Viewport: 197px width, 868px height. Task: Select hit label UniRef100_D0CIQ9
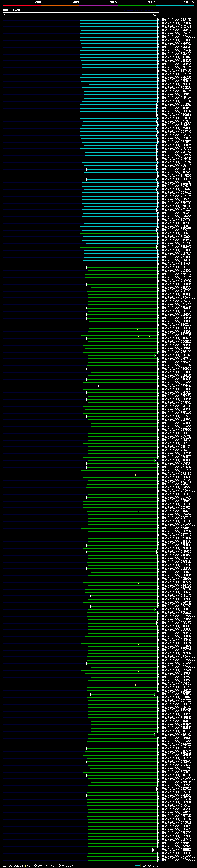(177, 169)
